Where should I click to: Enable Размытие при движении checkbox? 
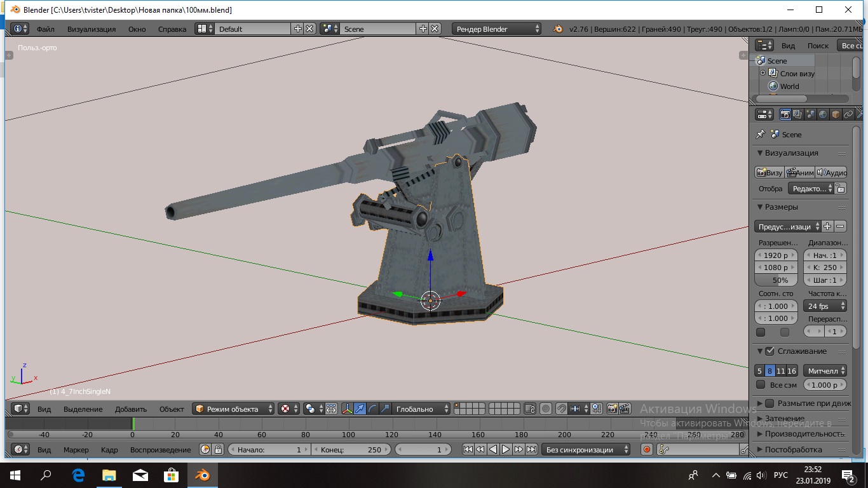click(770, 403)
